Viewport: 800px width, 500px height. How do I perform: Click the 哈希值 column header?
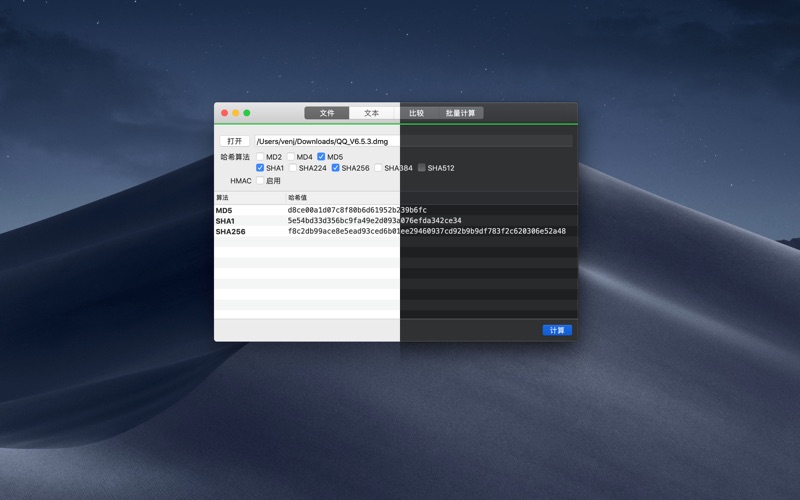[298, 198]
